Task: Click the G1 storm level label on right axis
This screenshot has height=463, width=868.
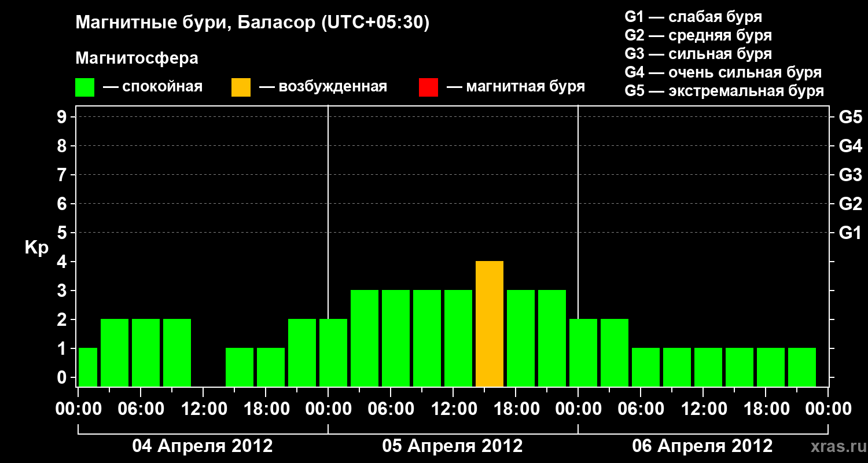Action: (850, 233)
